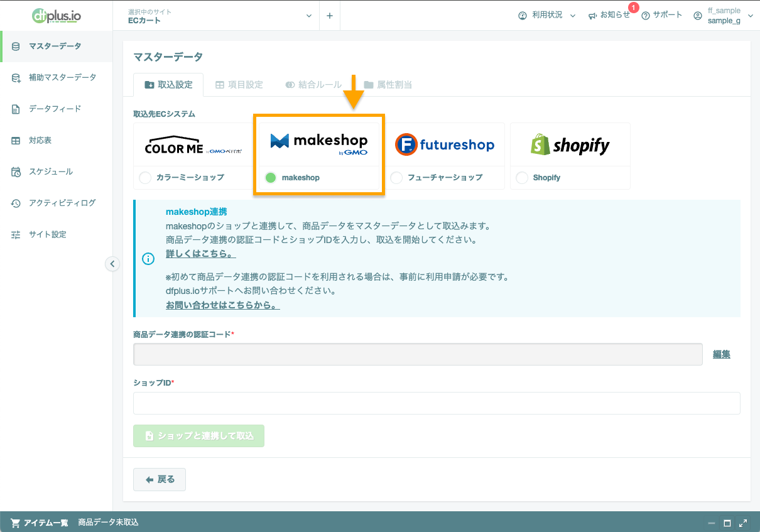
Task: Minimize the item list panel
Action: [711, 523]
